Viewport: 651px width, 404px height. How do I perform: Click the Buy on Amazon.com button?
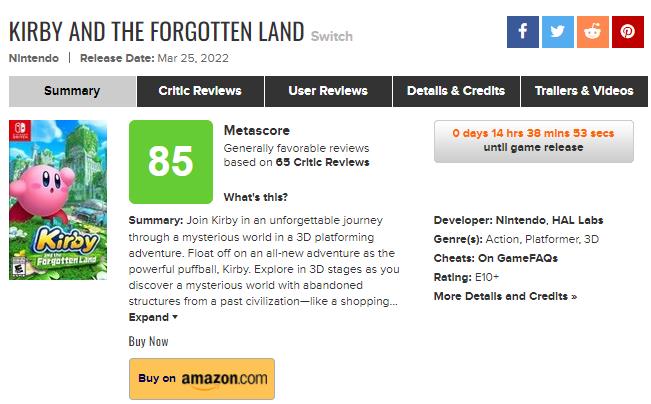pos(202,379)
